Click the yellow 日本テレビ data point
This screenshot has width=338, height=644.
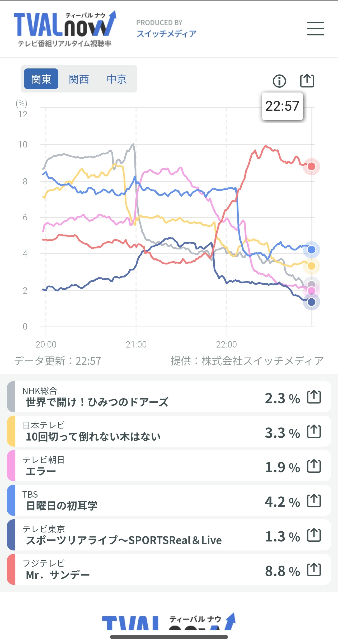coord(312,266)
